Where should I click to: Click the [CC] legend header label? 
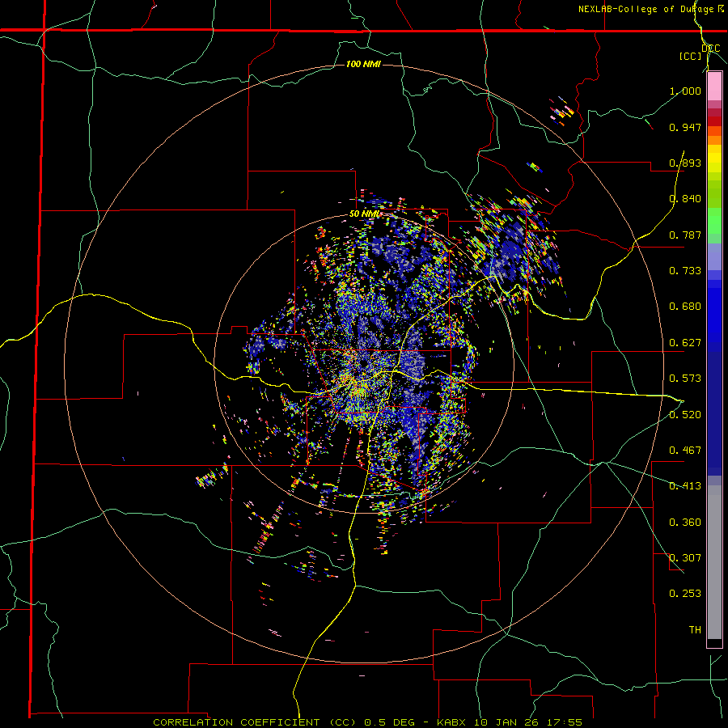[x=691, y=56]
